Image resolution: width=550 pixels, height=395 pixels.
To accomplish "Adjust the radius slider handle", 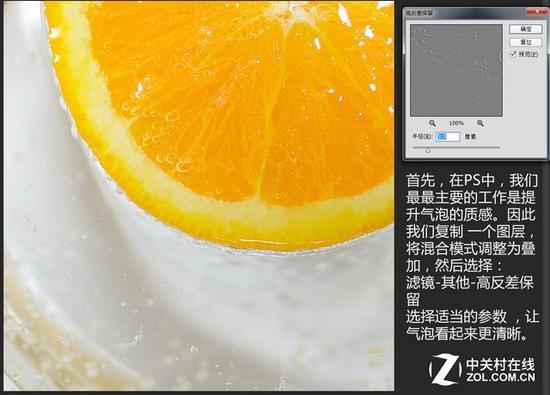I will (428, 150).
